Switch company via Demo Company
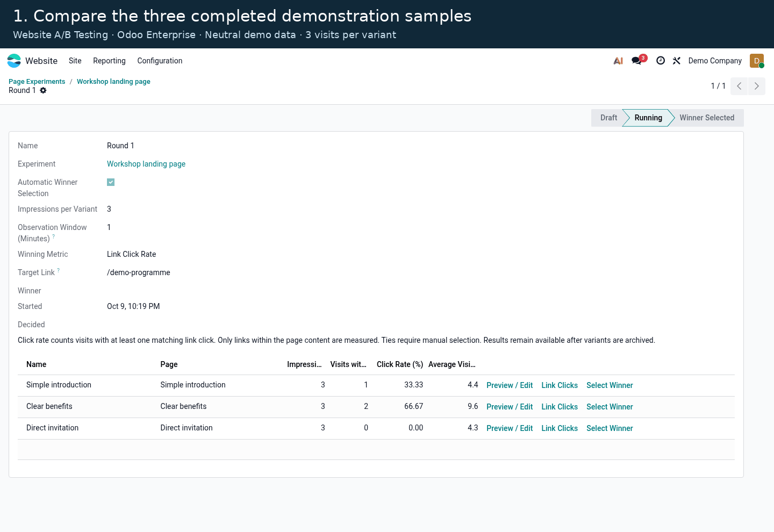774x532 pixels. click(x=715, y=61)
